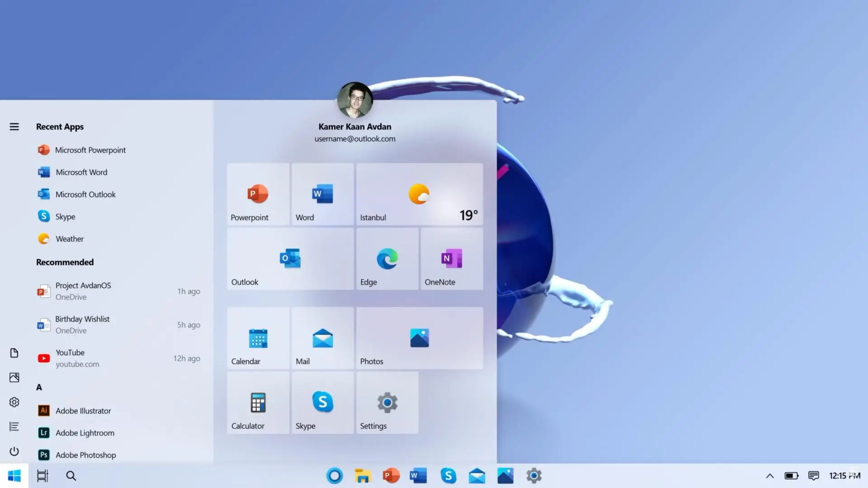The image size is (868, 488).
Task: Open the Settings tile
Action: pos(387,403)
